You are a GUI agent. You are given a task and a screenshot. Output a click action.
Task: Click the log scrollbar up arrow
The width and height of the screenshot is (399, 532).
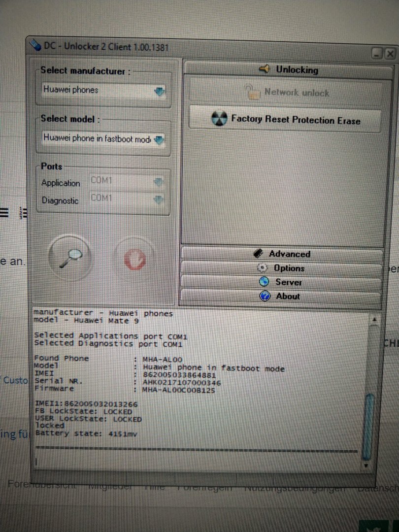coord(374,320)
